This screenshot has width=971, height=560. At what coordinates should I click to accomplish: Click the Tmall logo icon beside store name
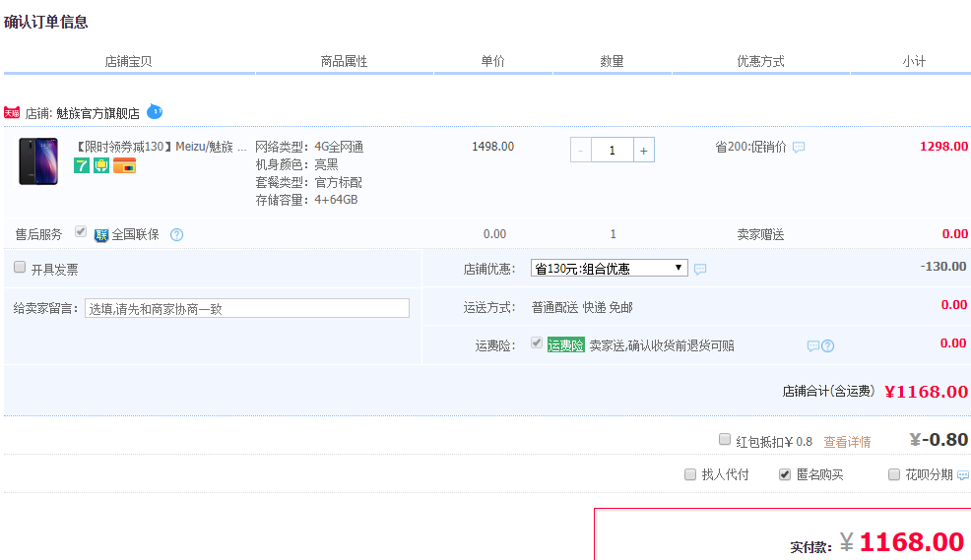pos(11,112)
